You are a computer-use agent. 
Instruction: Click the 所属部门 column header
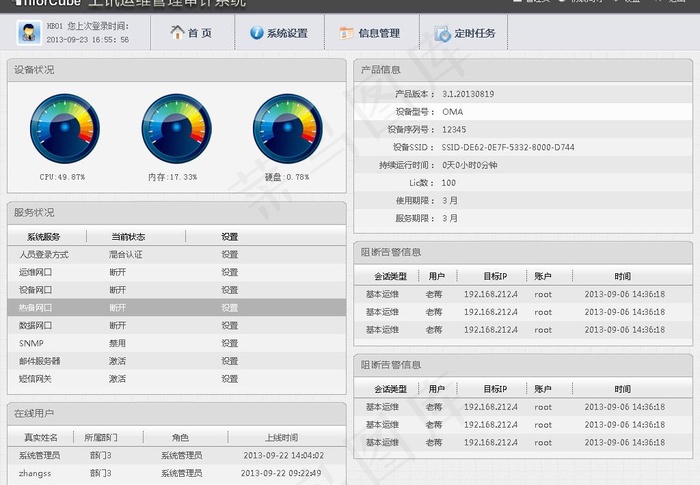click(101, 438)
